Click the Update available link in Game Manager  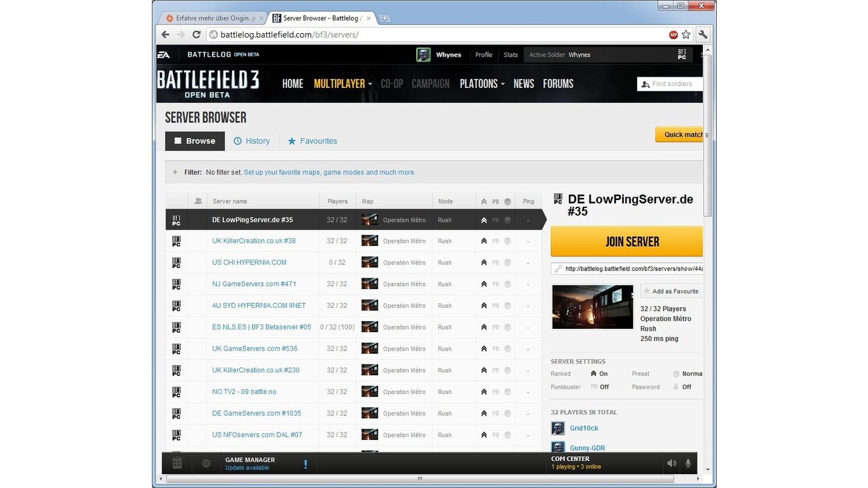[247, 468]
